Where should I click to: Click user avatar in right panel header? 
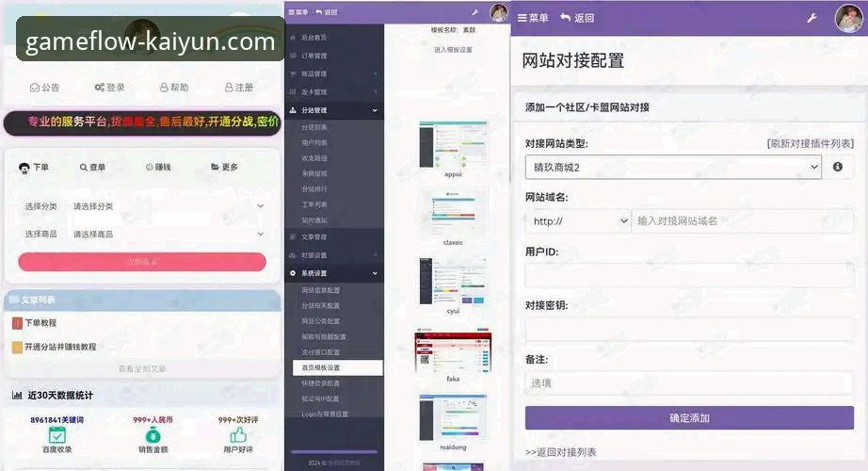pos(848,18)
